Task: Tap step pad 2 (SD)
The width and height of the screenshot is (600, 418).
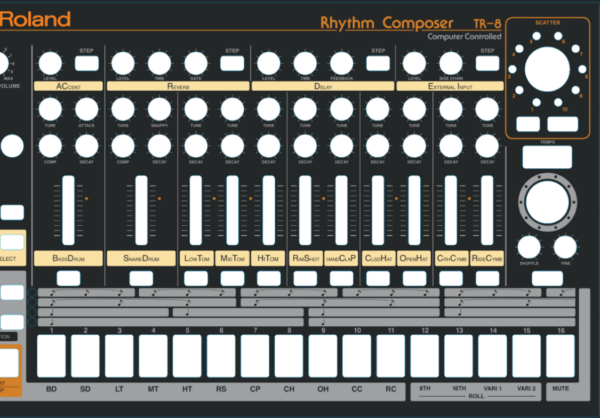Action: [85, 356]
